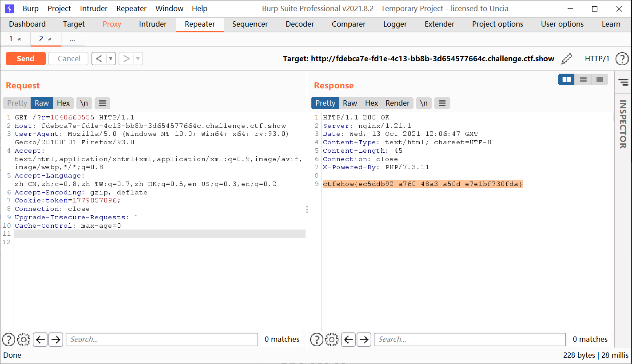Image resolution: width=632 pixels, height=364 pixels.
Task: Go to next search match in Request pane
Action: coord(56,340)
